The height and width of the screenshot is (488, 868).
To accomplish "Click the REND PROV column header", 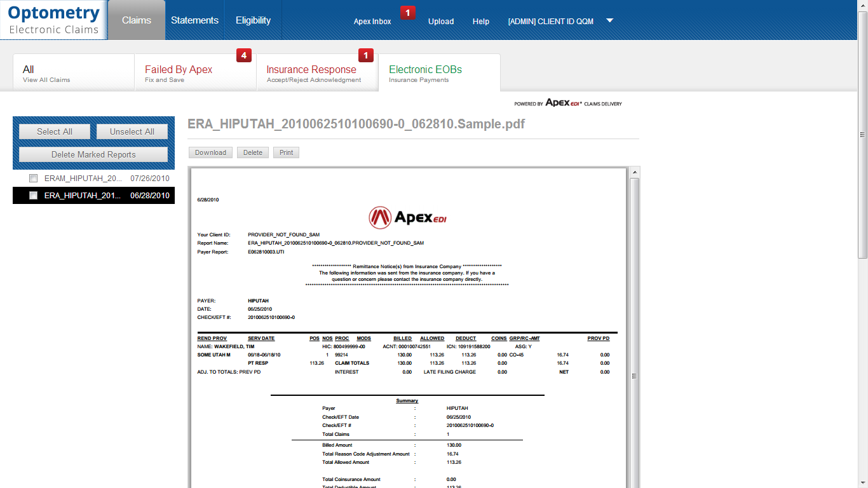I will point(212,338).
